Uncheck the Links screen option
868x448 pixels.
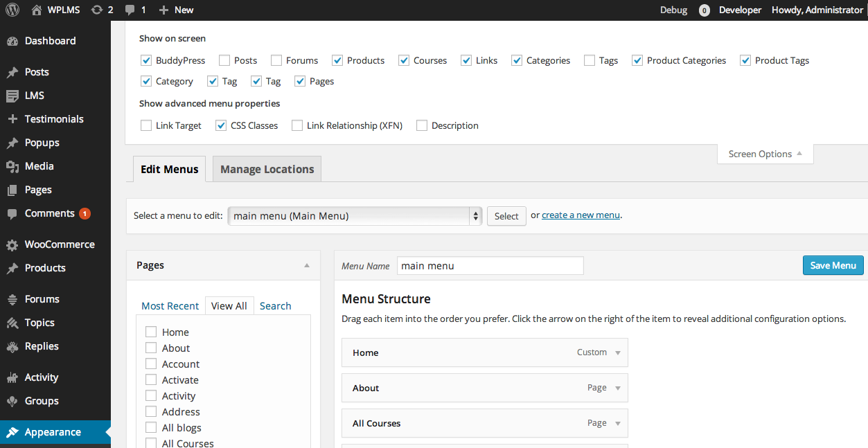click(x=466, y=60)
